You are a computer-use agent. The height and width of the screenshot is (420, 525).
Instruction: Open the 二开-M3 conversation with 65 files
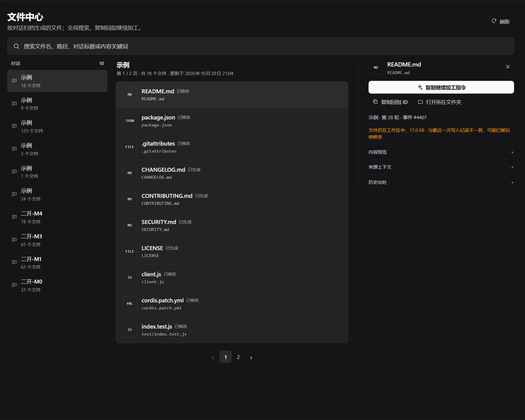click(x=57, y=240)
